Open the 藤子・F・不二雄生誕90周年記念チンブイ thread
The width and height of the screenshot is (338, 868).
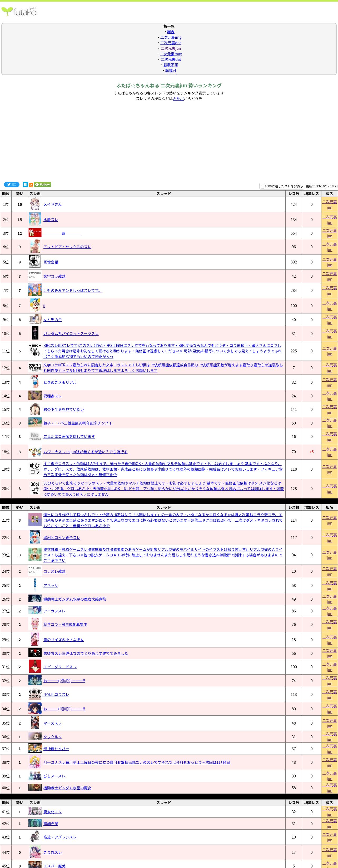pyautogui.click(x=77, y=423)
